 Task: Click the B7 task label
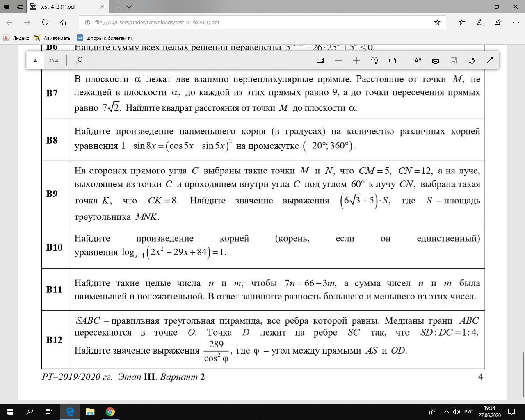tap(52, 94)
